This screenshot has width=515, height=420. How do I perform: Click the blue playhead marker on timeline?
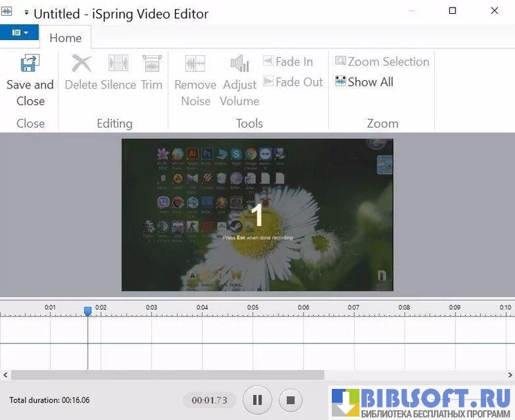tap(88, 312)
